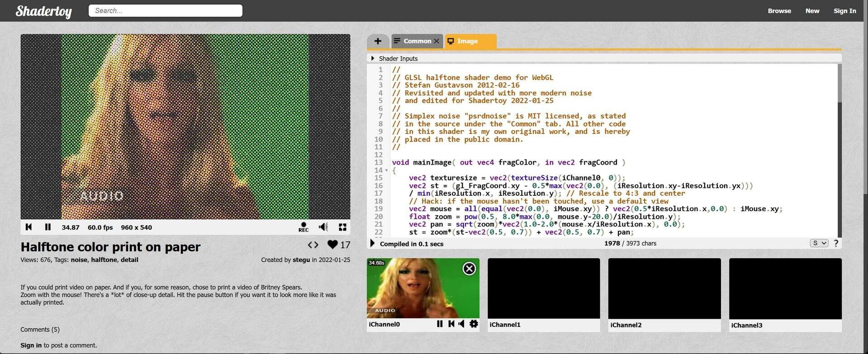
Task: Like the shader with heart icon
Action: [x=332, y=245]
